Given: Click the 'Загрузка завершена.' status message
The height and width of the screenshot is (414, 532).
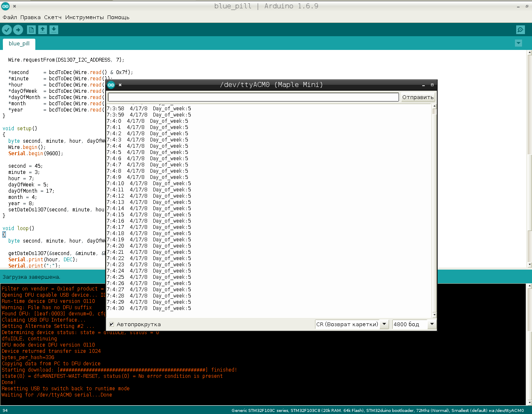Looking at the screenshot, I should (32, 277).
